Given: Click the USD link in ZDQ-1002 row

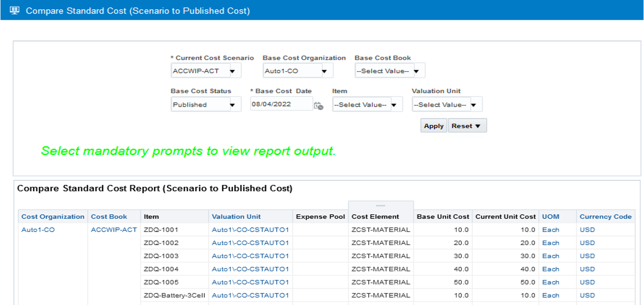Looking at the screenshot, I should tap(588, 243).
